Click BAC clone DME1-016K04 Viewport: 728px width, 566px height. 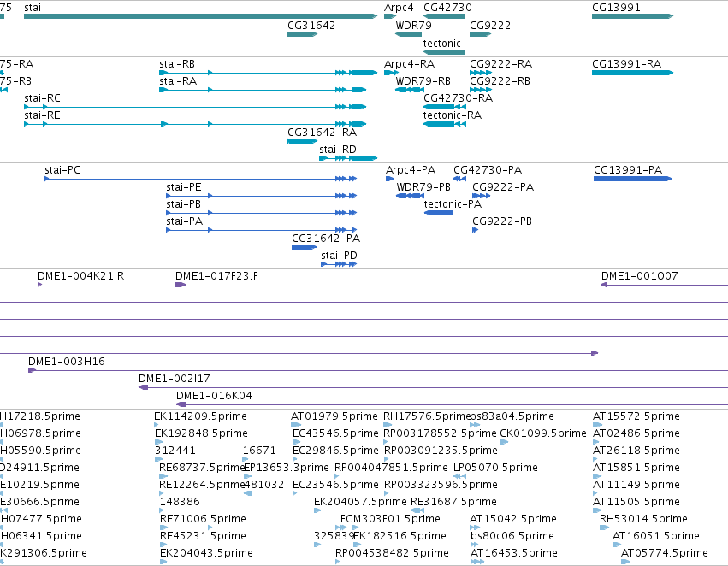pyautogui.click(x=453, y=404)
